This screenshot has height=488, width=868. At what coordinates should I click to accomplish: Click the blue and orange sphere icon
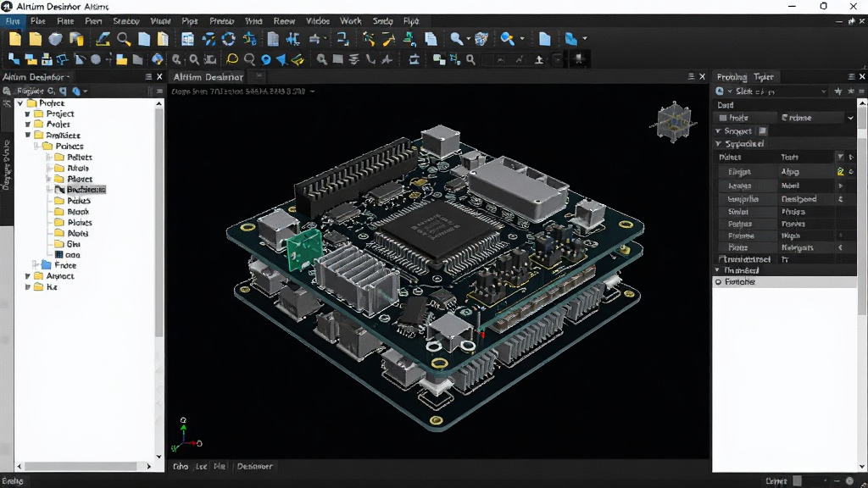coord(158,59)
